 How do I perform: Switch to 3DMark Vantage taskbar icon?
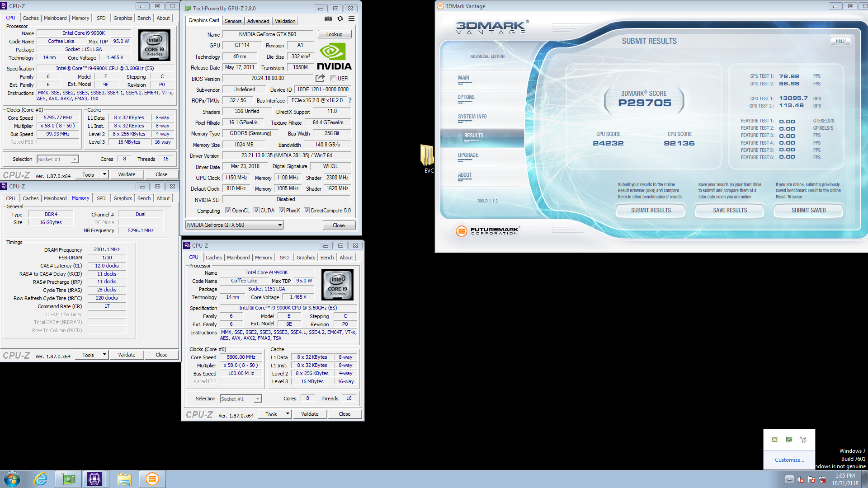coord(152,479)
